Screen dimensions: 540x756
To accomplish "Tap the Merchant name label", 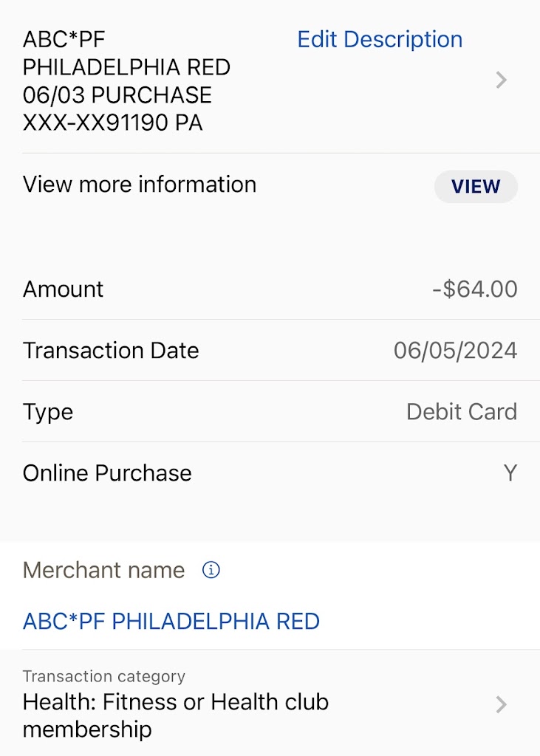I will 104,570.
